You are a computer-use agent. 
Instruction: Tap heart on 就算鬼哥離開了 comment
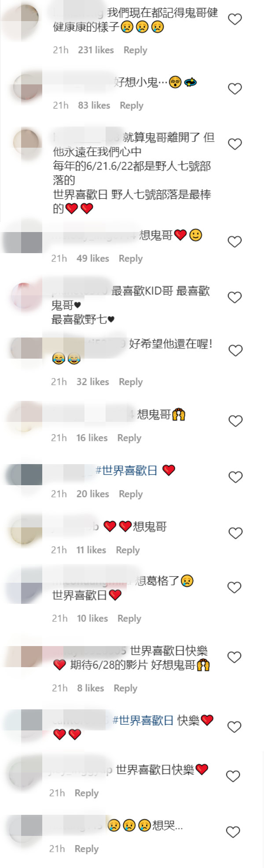pyautogui.click(x=235, y=144)
